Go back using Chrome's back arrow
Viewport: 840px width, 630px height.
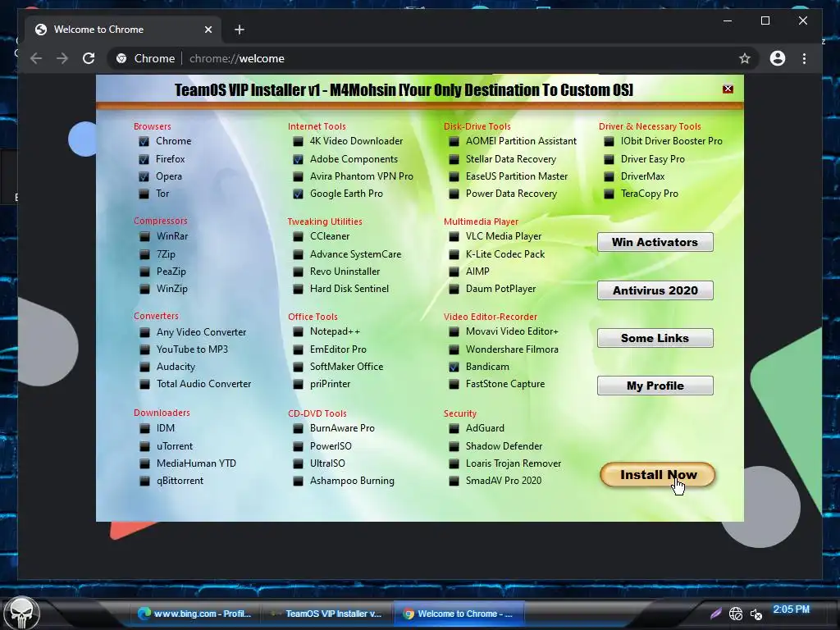(x=36, y=58)
